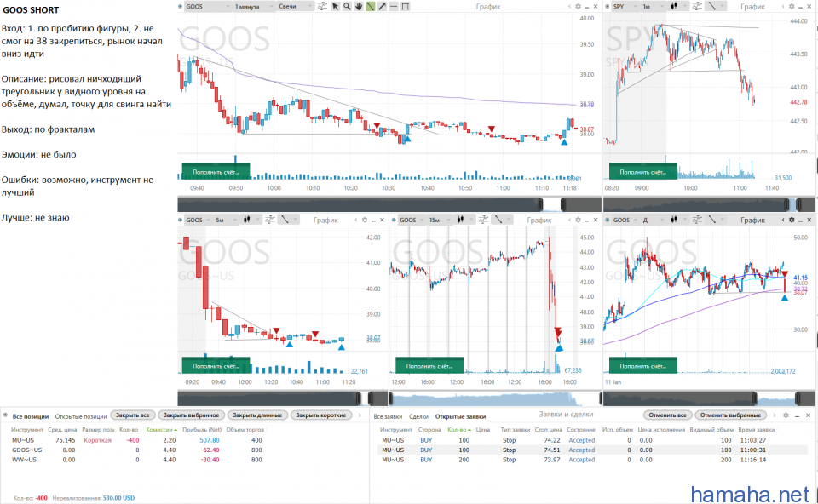This screenshot has height=504, width=818.
Task: Open settings gear of GOOS daily chart
Action: click(x=792, y=220)
